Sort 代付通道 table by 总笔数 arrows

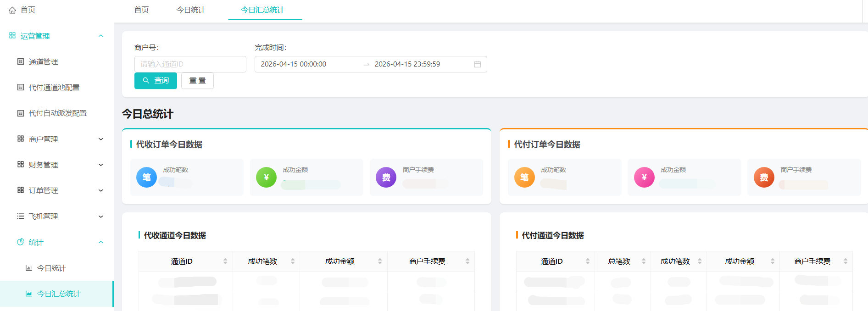tap(644, 261)
